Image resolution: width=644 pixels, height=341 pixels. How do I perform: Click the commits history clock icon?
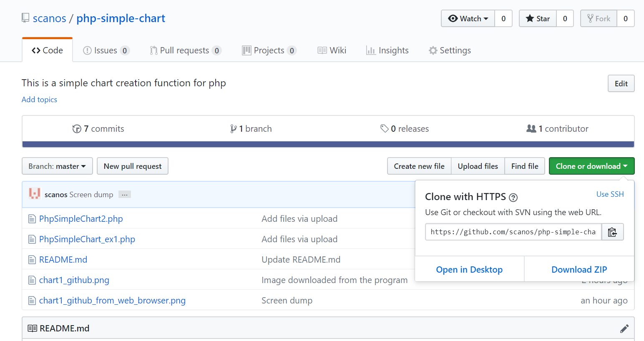coord(77,129)
